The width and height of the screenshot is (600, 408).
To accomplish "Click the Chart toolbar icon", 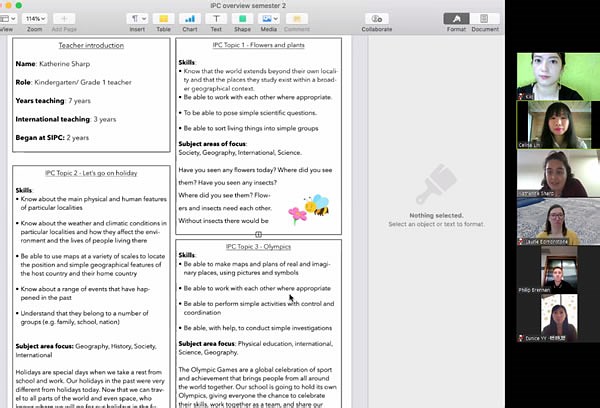I will pyautogui.click(x=190, y=18).
